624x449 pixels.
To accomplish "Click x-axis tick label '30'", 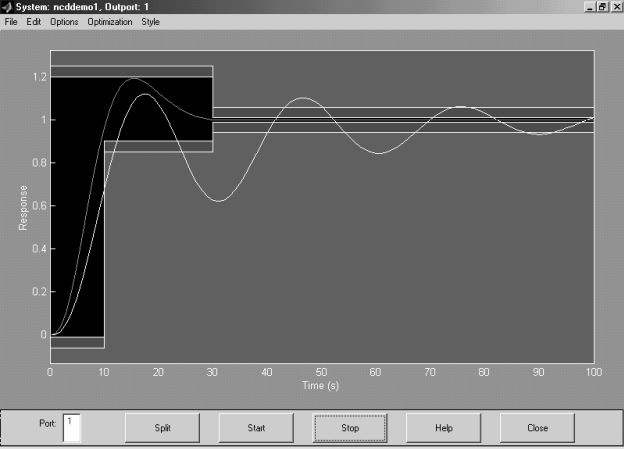I will 212,372.
